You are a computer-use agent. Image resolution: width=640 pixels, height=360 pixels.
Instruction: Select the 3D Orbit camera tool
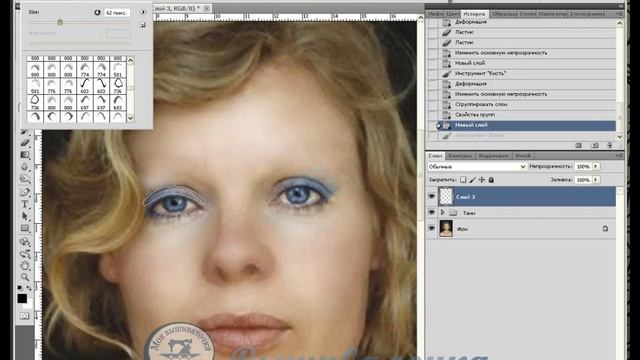pyautogui.click(x=25, y=254)
